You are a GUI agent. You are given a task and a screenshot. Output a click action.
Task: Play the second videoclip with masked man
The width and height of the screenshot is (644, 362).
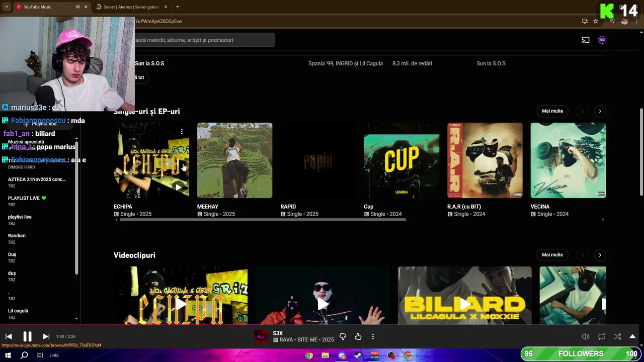pos(323,304)
